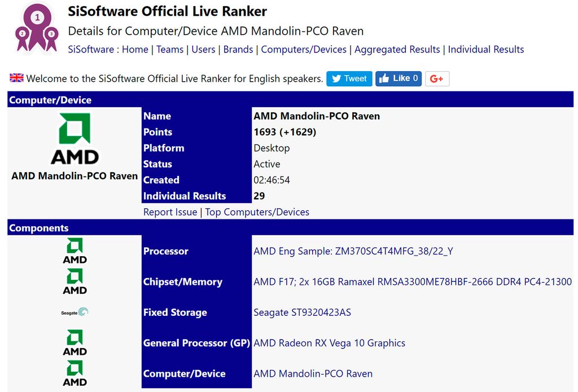Click the AMD logo beside Chipset/Memory row

(74, 281)
